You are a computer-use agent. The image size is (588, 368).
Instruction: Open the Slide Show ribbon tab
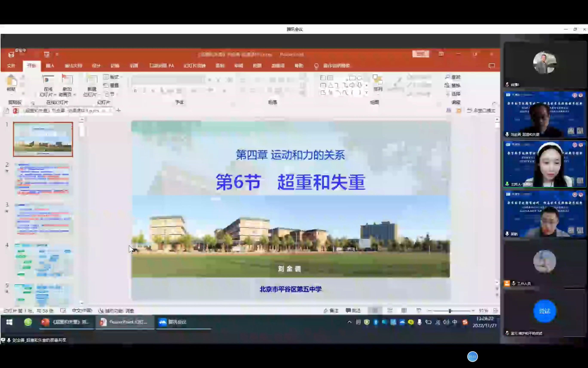pyautogui.click(x=195, y=66)
